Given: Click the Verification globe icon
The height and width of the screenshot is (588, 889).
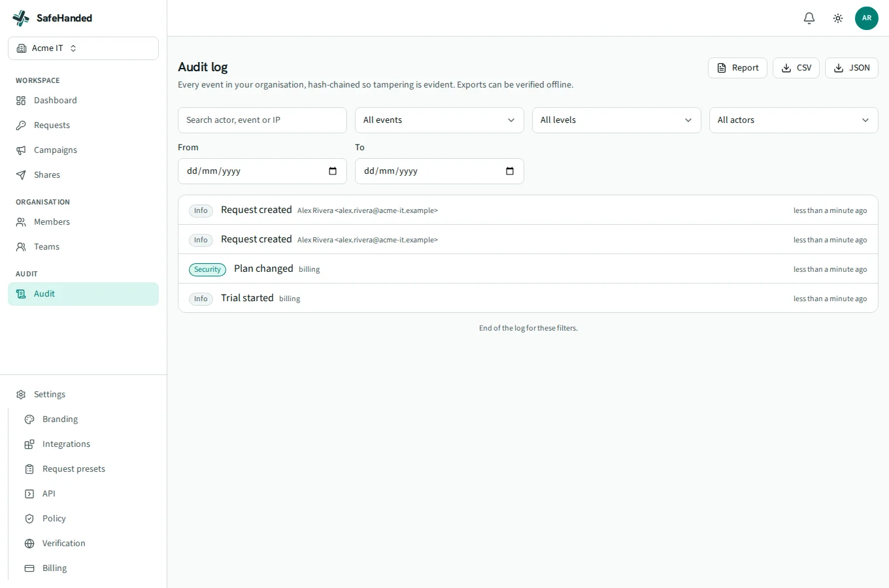Looking at the screenshot, I should pos(29,544).
